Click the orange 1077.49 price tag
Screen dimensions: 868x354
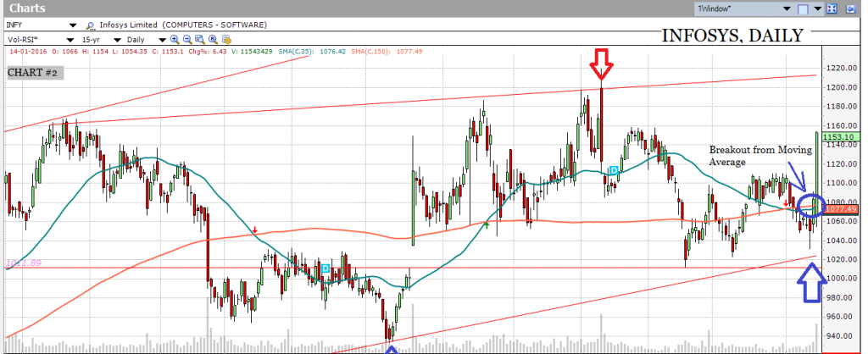coord(840,209)
